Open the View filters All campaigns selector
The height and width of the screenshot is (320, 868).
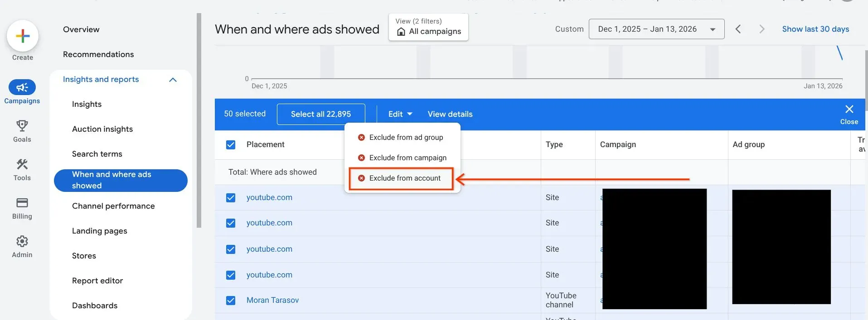click(x=428, y=27)
